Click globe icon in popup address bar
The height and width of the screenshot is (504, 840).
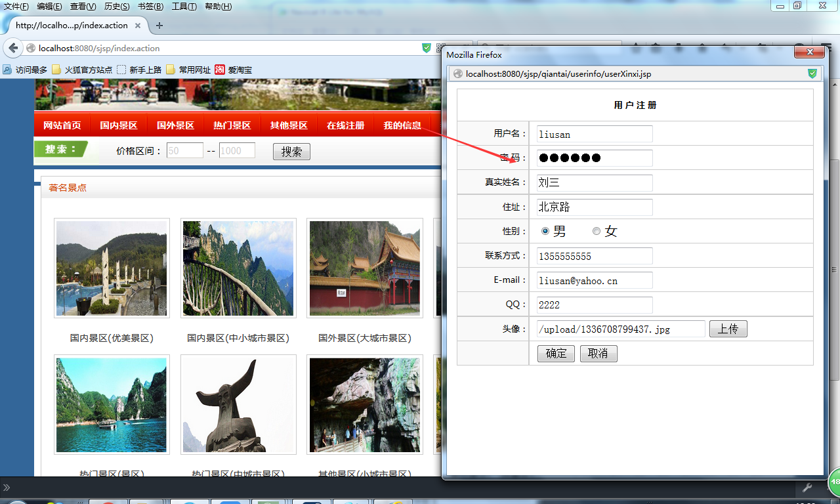pyautogui.click(x=458, y=73)
